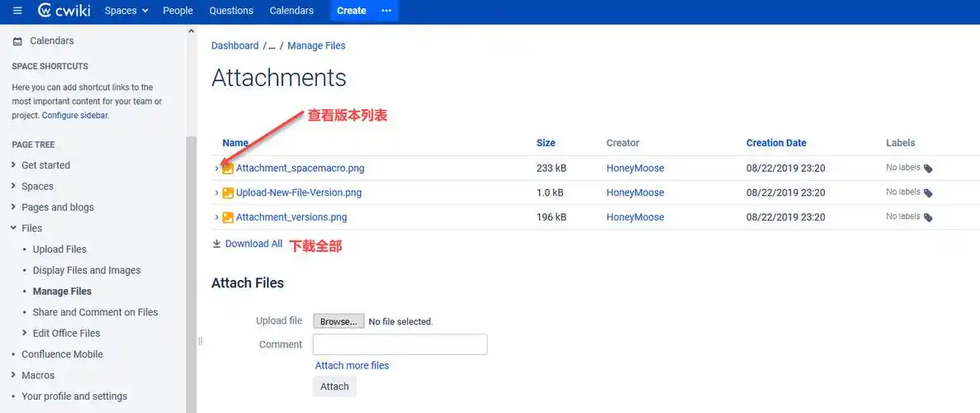The height and width of the screenshot is (413, 980).
Task: Click the Attachment_spacemacro.png image file icon
Action: [228, 169]
